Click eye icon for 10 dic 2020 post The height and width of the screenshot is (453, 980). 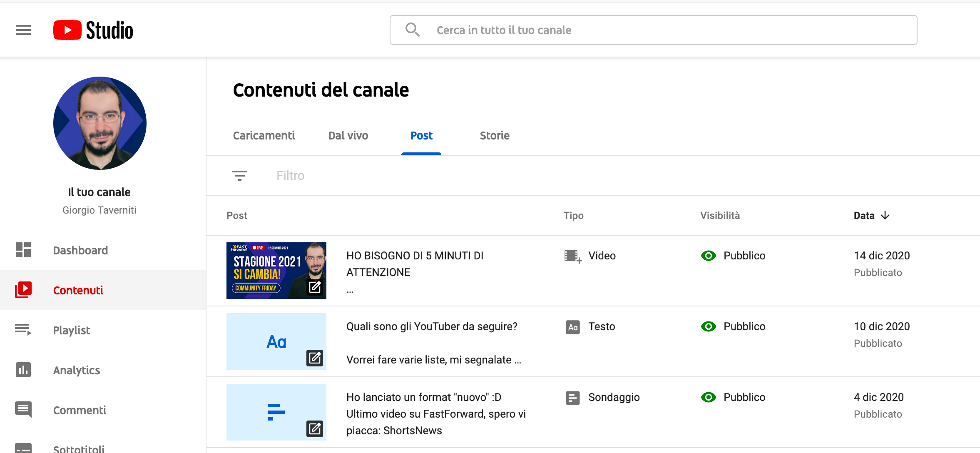coord(708,326)
